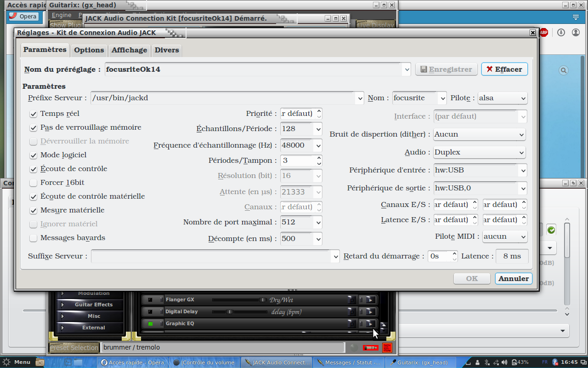Click the red bar icon in Guitarix status bar

371,348
